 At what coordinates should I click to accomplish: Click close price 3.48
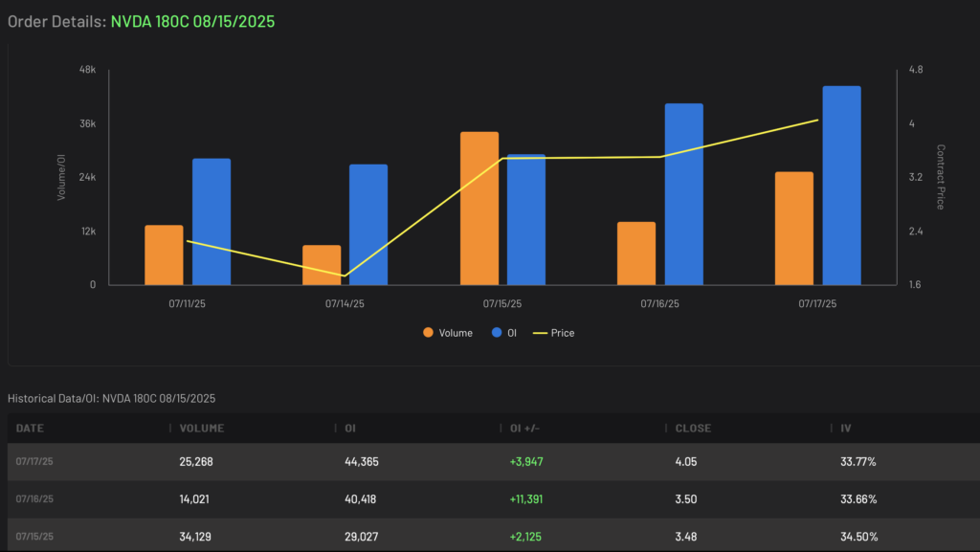(685, 537)
